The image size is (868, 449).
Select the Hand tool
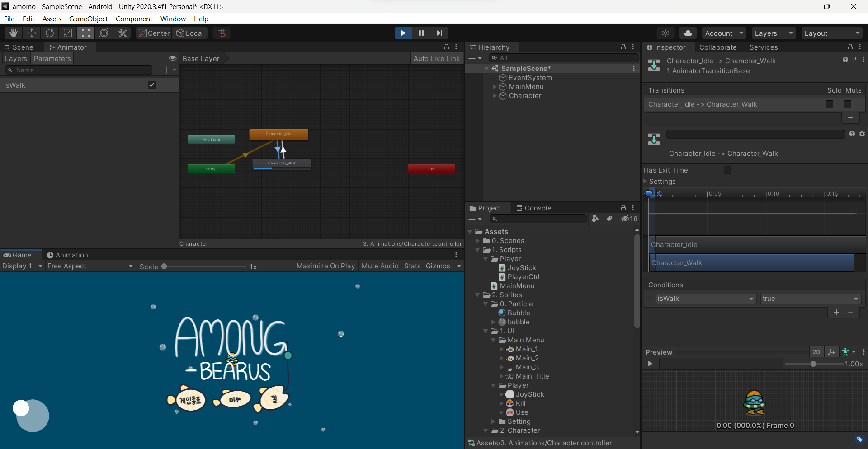(x=14, y=33)
